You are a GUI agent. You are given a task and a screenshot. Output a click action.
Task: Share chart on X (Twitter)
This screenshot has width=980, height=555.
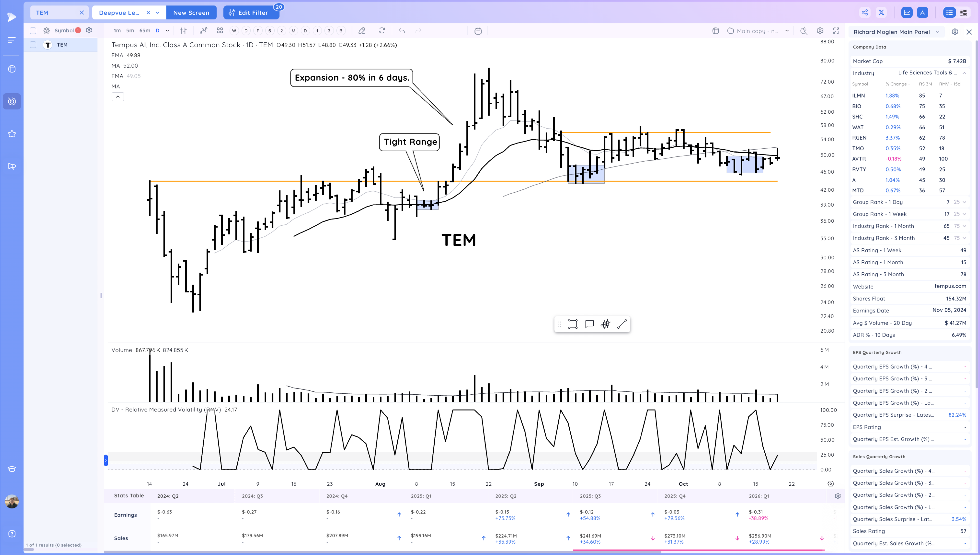[881, 12]
